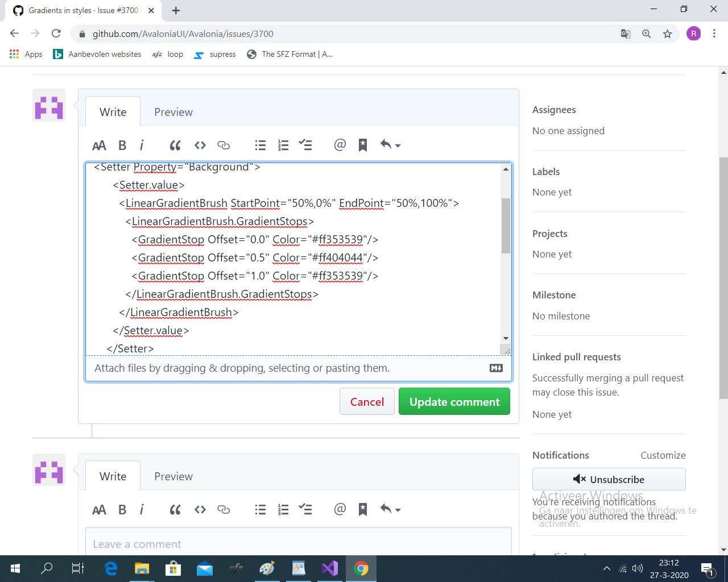Select the Write tab in the lower comment box
Screen dimensions: 728x582
click(x=112, y=476)
